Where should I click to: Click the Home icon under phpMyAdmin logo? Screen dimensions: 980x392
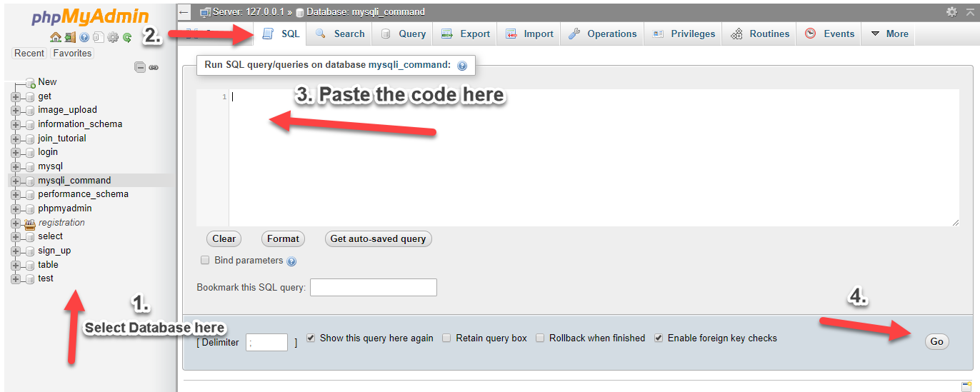point(56,37)
